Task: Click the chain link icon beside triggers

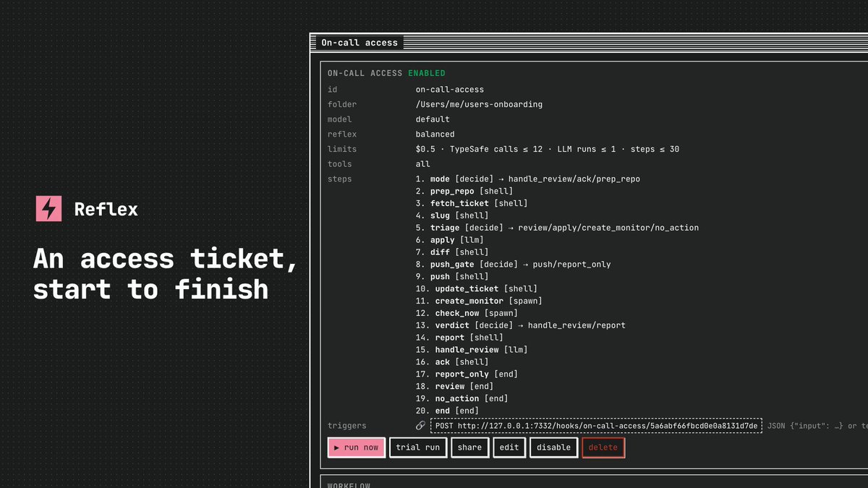Action: coord(420,426)
